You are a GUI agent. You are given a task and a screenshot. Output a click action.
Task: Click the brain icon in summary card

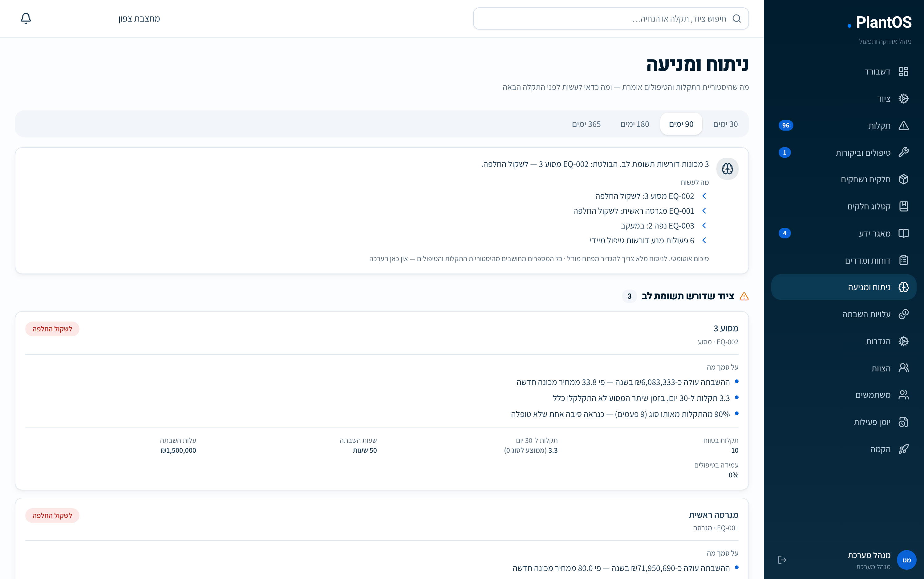[727, 169]
